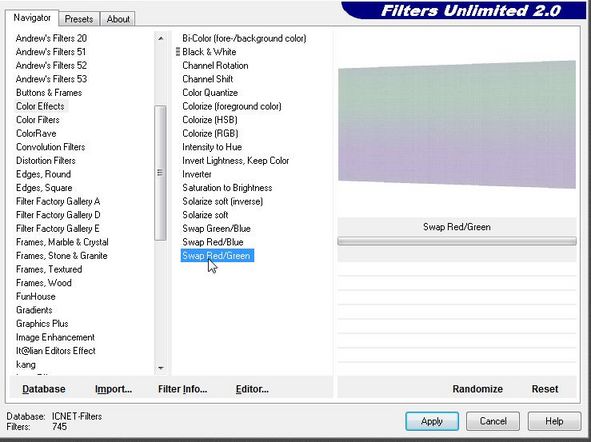
Task: Click the filter preview image
Action: (457, 124)
